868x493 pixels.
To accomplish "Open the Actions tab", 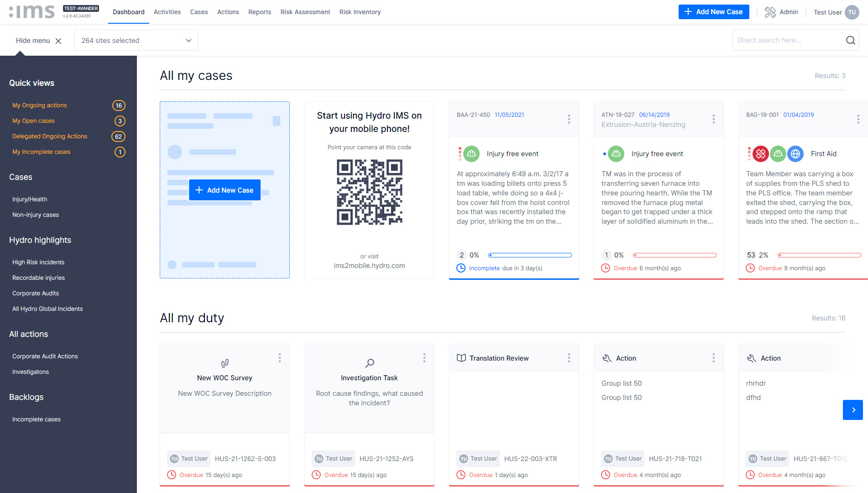I will point(228,12).
